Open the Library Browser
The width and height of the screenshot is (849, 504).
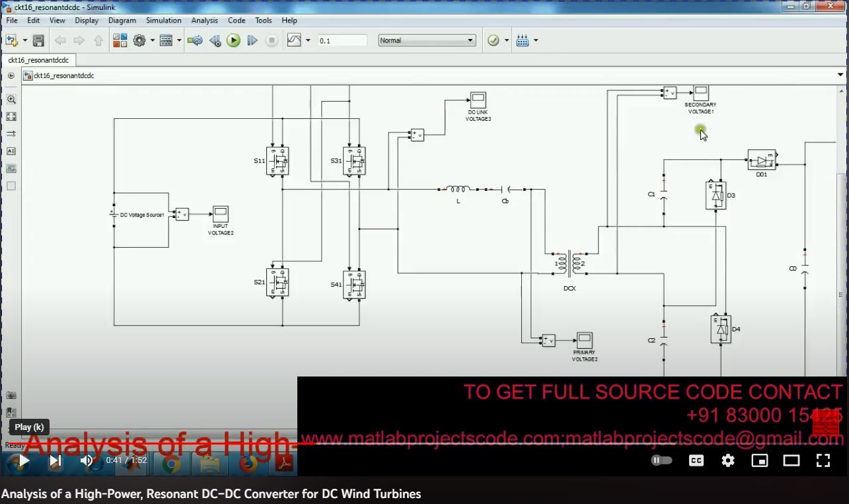pyautogui.click(x=120, y=41)
